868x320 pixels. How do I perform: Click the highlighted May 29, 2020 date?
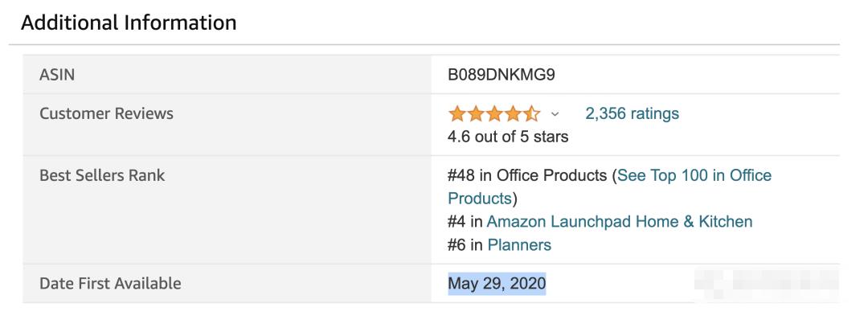[x=497, y=284]
